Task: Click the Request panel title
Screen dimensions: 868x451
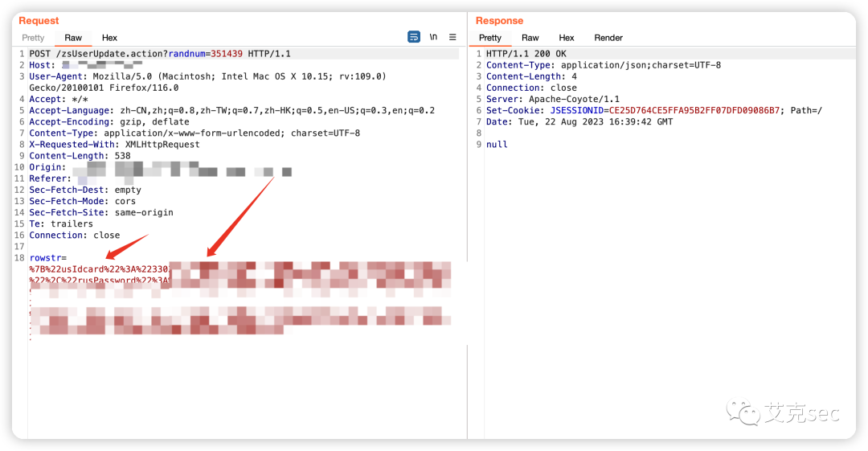Action: click(x=39, y=21)
